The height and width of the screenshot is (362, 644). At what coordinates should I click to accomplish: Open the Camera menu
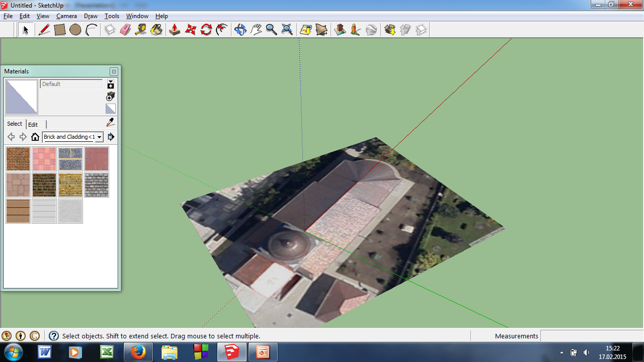(x=66, y=16)
